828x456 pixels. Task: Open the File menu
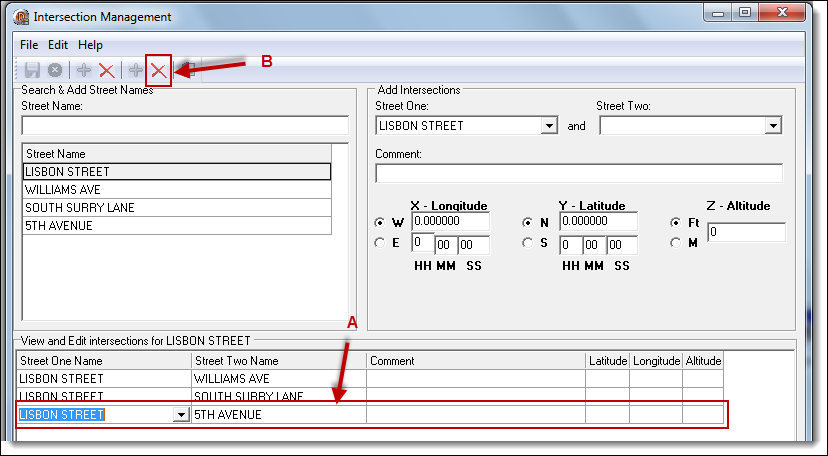[29, 45]
